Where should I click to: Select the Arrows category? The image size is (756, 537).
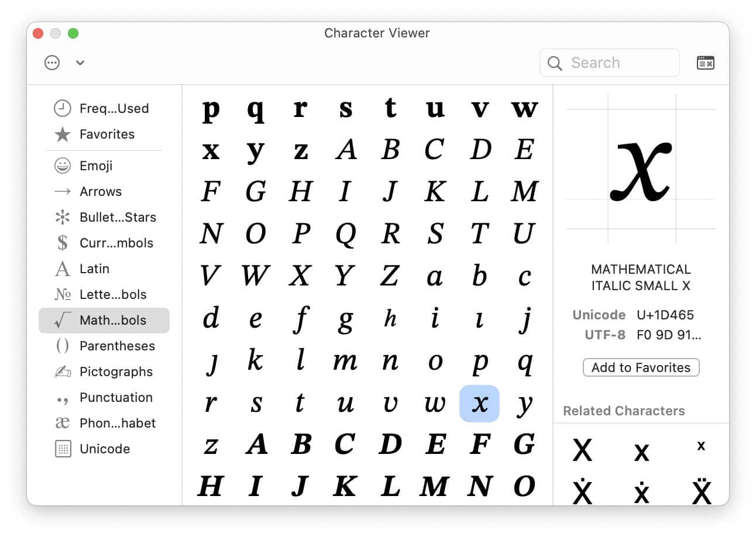pyautogui.click(x=101, y=191)
